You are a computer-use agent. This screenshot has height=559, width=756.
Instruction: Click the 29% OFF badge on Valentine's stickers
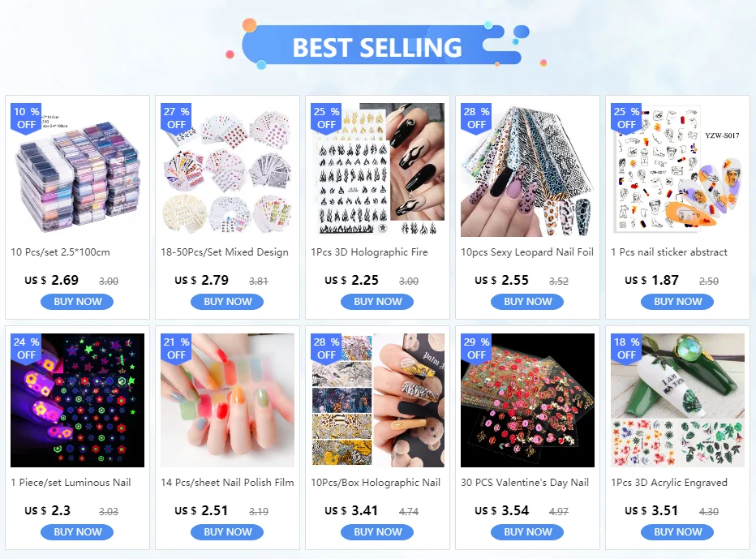tap(476, 349)
